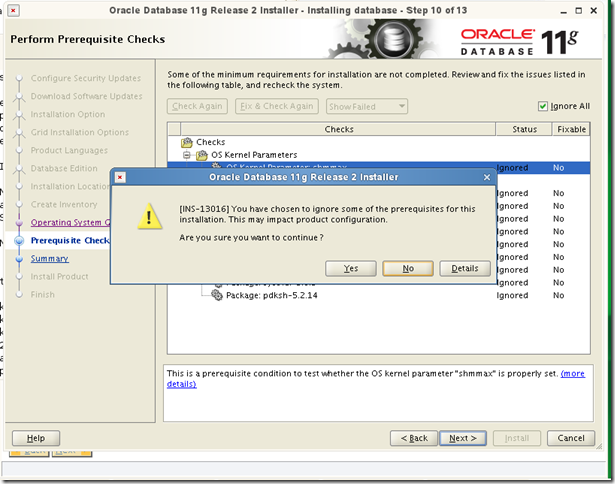
Task: Cancel the installer
Action: coord(571,438)
